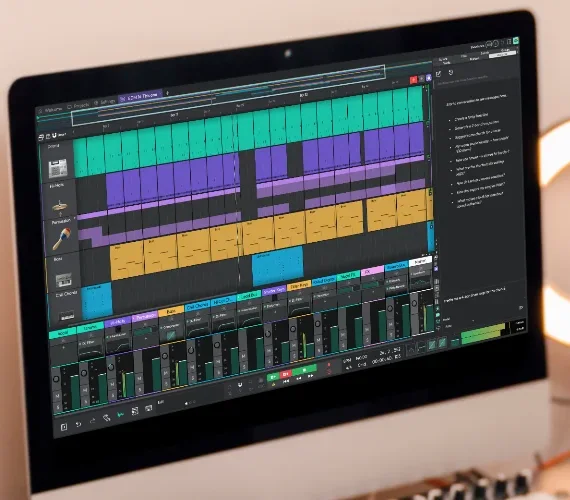This screenshot has height=500, width=570.
Task: Select the blue clip in the timeline middle
Action: (x=278, y=265)
